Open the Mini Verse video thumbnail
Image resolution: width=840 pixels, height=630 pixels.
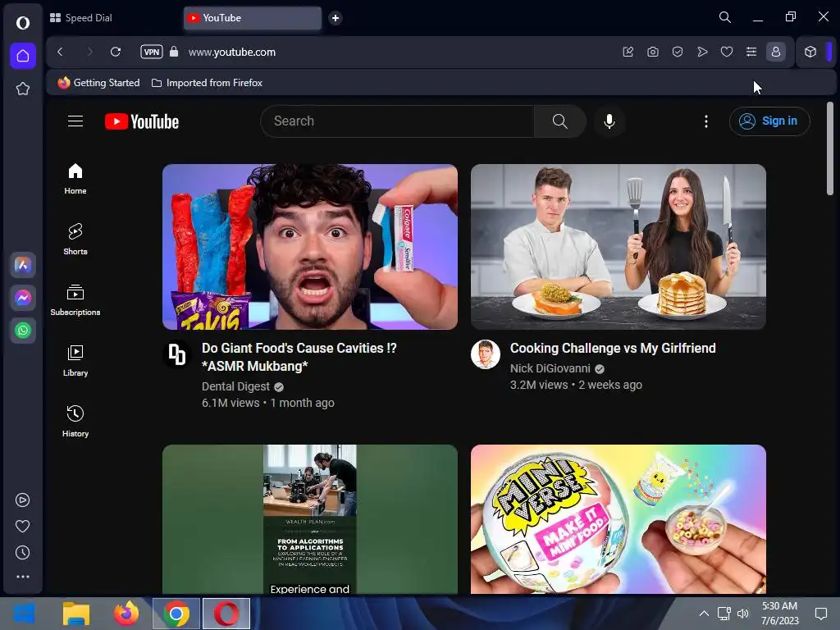(619, 519)
